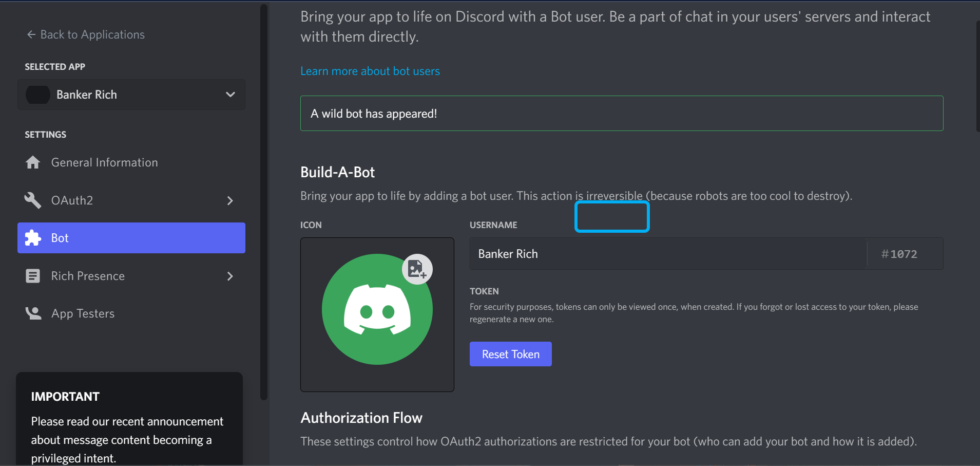
Task: Click the upload image icon on bot avatar
Action: (x=417, y=269)
